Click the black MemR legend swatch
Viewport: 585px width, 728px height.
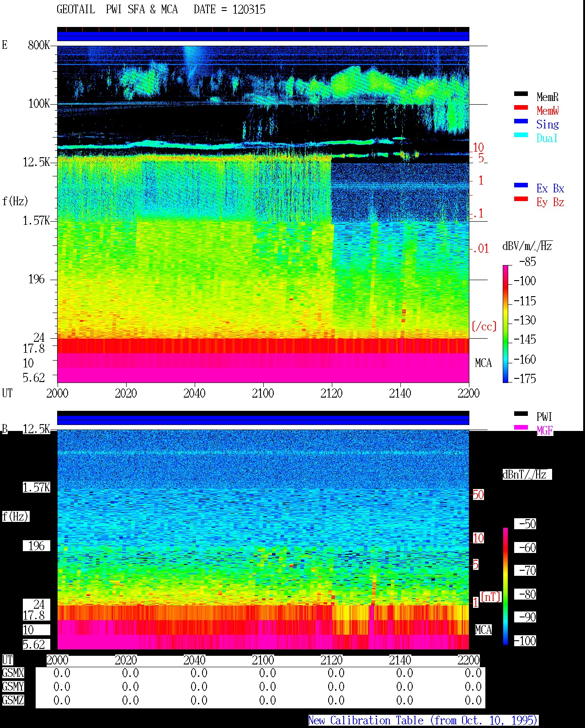pos(521,94)
